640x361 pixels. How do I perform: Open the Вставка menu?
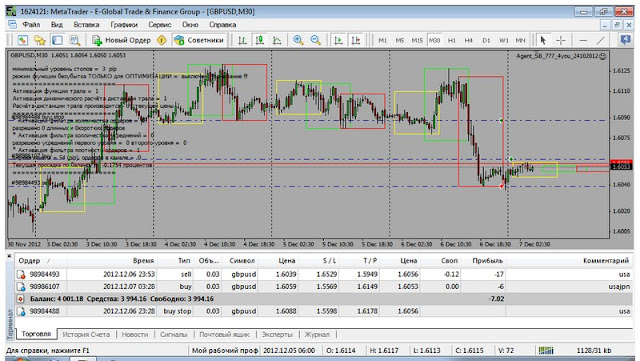click(x=86, y=25)
